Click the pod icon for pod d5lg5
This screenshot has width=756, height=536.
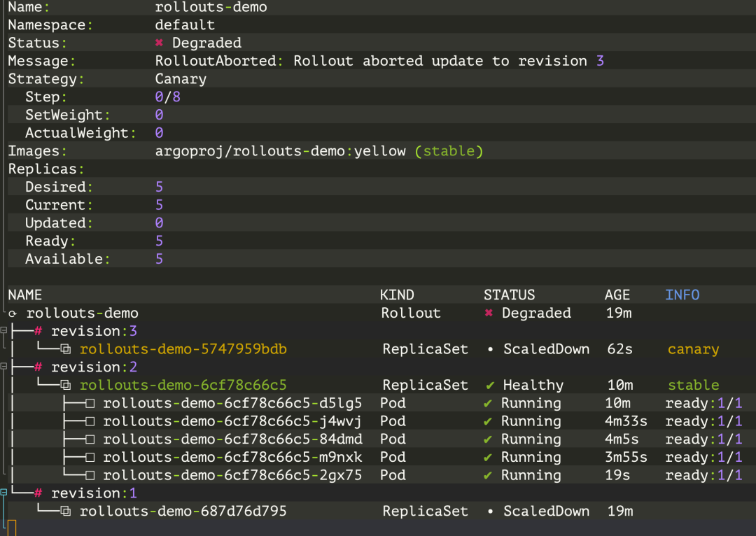(90, 404)
